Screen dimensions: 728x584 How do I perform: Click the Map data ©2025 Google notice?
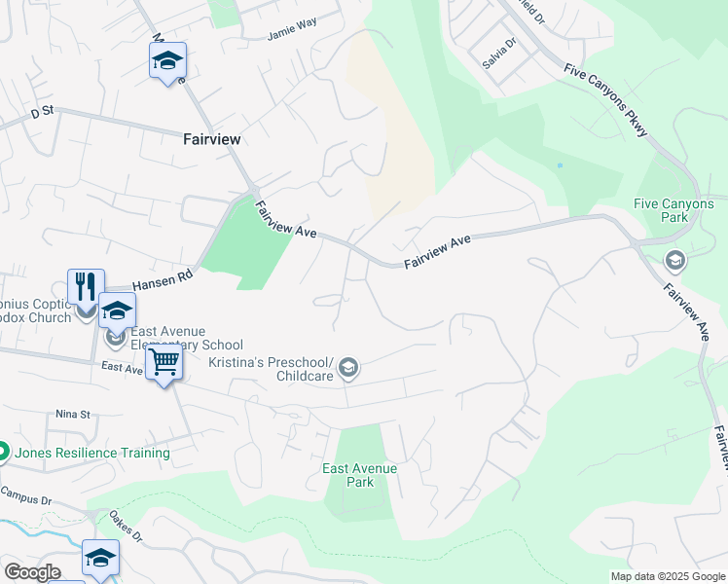point(668,576)
